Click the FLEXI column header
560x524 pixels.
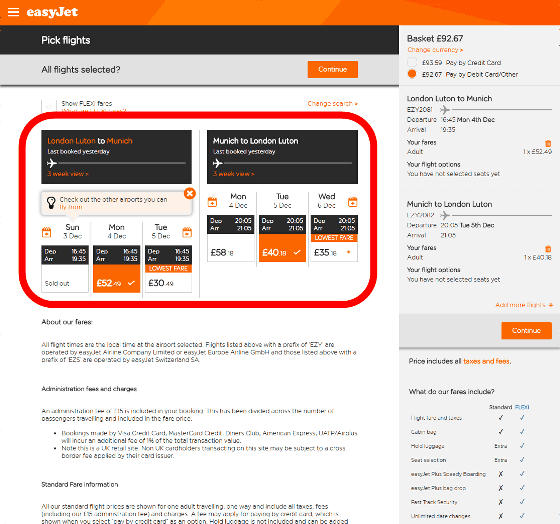522,407
